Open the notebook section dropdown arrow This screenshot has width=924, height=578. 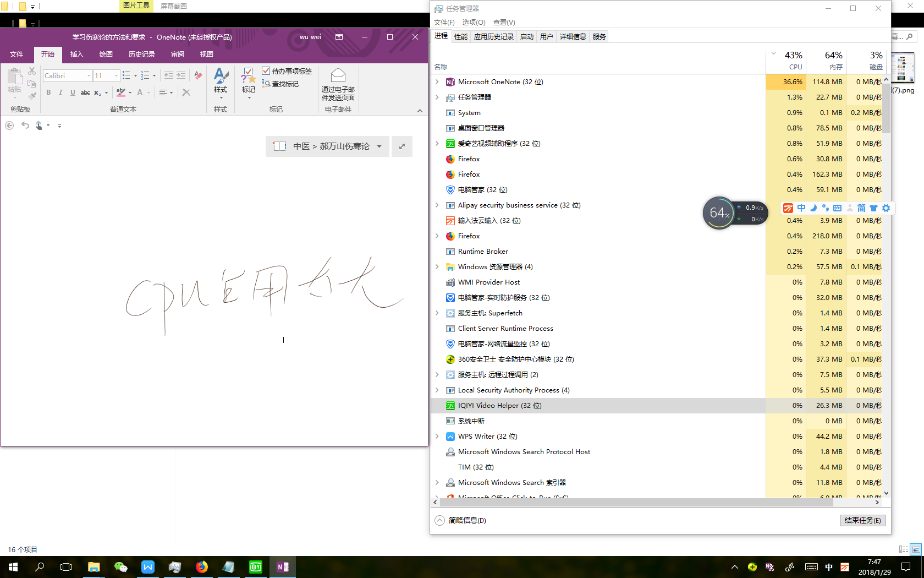pos(379,146)
